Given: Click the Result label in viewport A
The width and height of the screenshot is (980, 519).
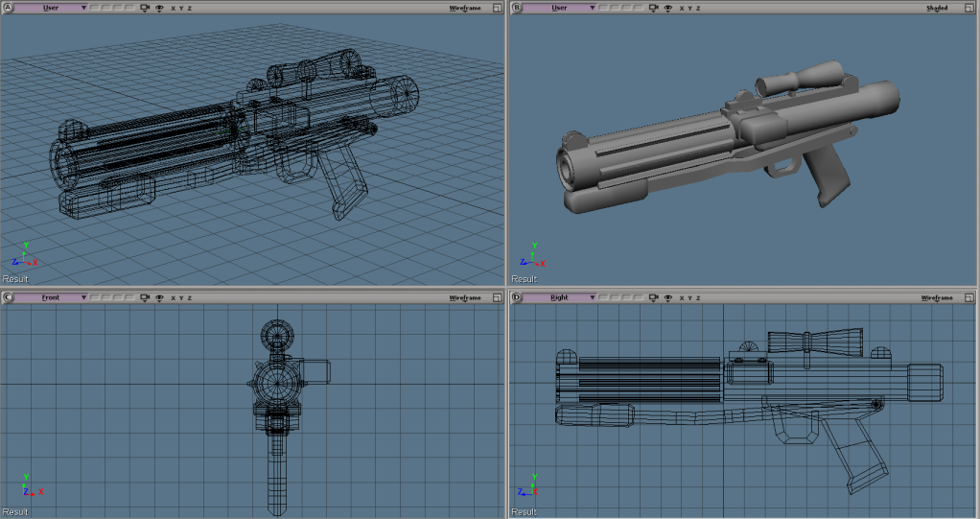Looking at the screenshot, I should (x=15, y=279).
